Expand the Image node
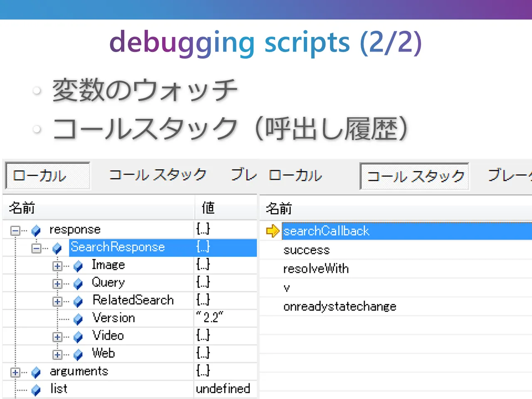532x399 pixels. coord(57,266)
